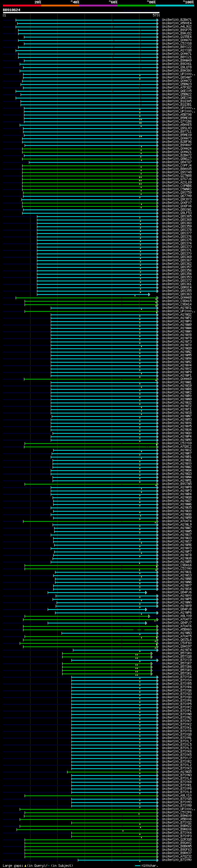Screen dimensions: 197x868
Task: Click the query end position label 573
Action: pyautogui.click(x=155, y=15)
